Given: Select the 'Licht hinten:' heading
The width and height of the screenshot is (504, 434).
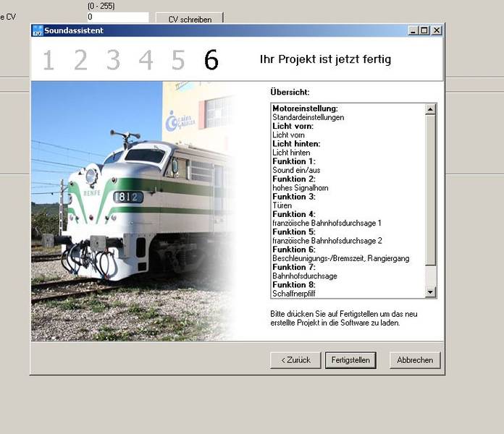Looking at the screenshot, I should 296,144.
